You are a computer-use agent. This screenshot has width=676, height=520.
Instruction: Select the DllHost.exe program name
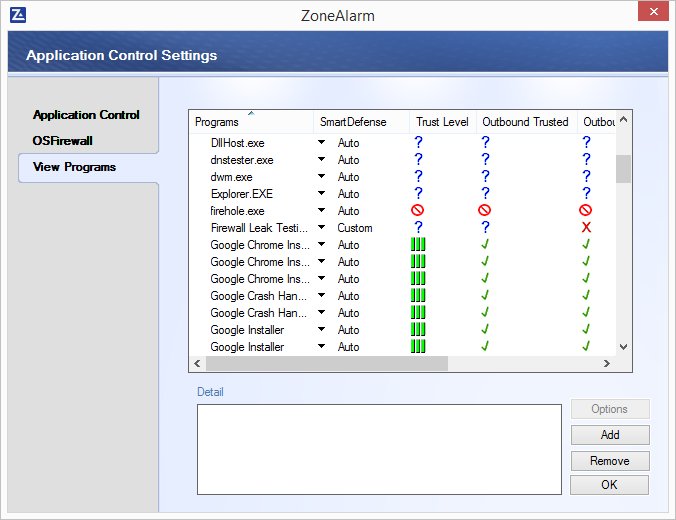tap(238, 143)
